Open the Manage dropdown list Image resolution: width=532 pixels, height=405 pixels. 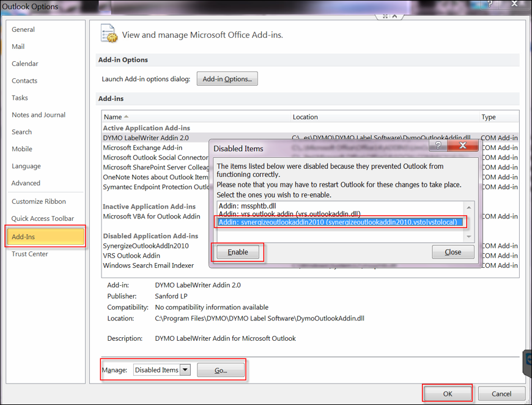tap(185, 370)
